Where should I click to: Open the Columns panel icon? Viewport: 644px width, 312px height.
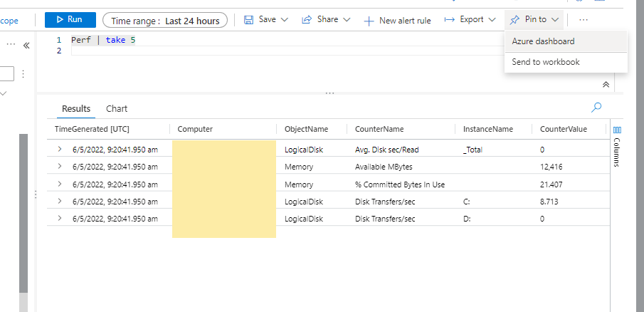tap(617, 130)
